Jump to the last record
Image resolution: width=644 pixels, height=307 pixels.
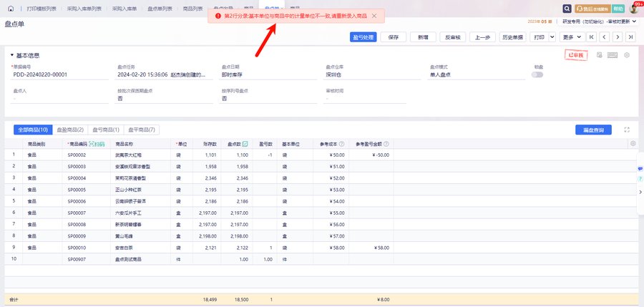(630, 37)
